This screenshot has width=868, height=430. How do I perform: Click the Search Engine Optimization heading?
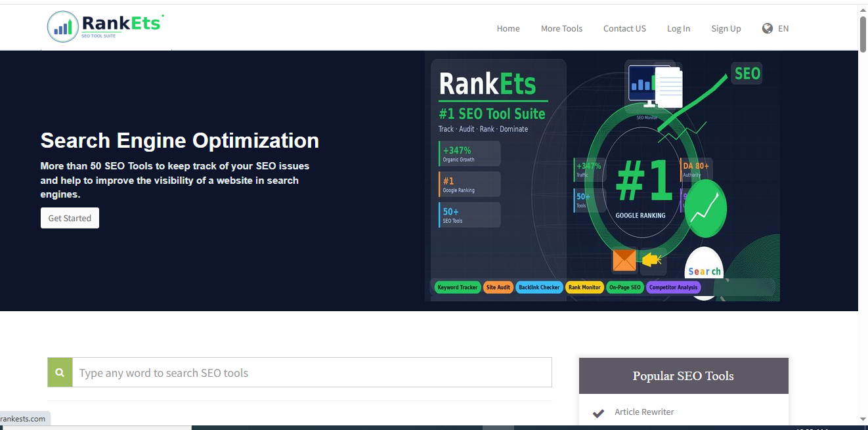tap(180, 140)
